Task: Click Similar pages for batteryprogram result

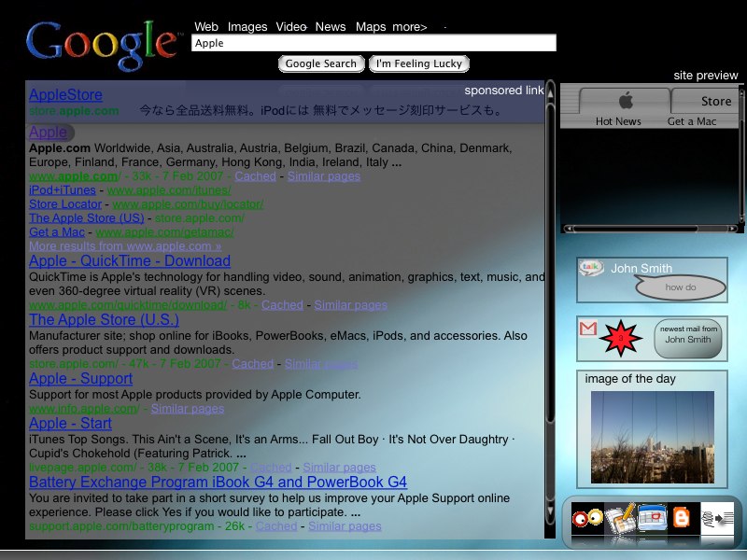Action: 345,526
